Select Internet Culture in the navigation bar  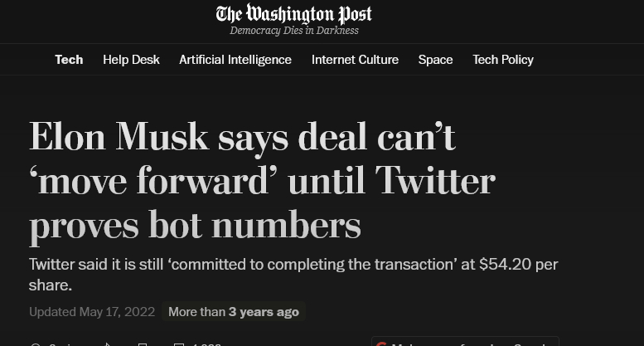click(355, 60)
